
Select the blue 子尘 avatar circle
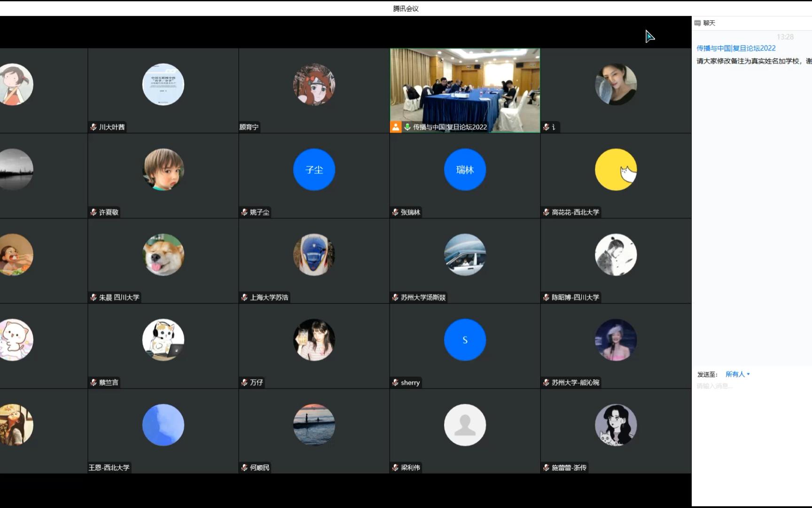[314, 169]
